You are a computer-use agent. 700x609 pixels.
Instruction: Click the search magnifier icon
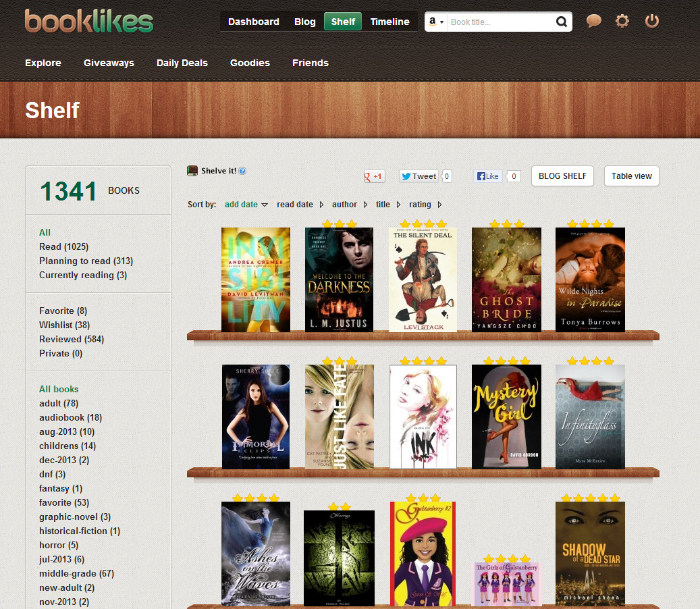coord(562,22)
